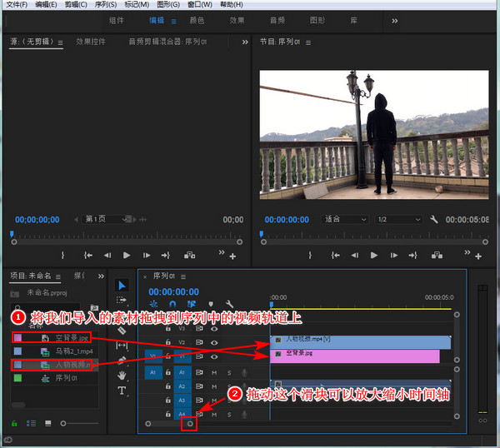The height and width of the screenshot is (448, 500).
Task: Open the 1/2 playback resolution dropdown
Action: (x=398, y=219)
